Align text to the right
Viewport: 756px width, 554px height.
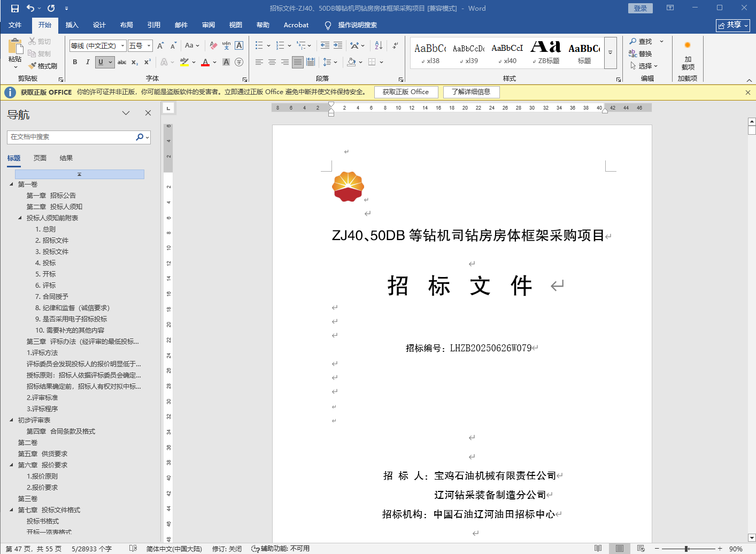coord(285,62)
